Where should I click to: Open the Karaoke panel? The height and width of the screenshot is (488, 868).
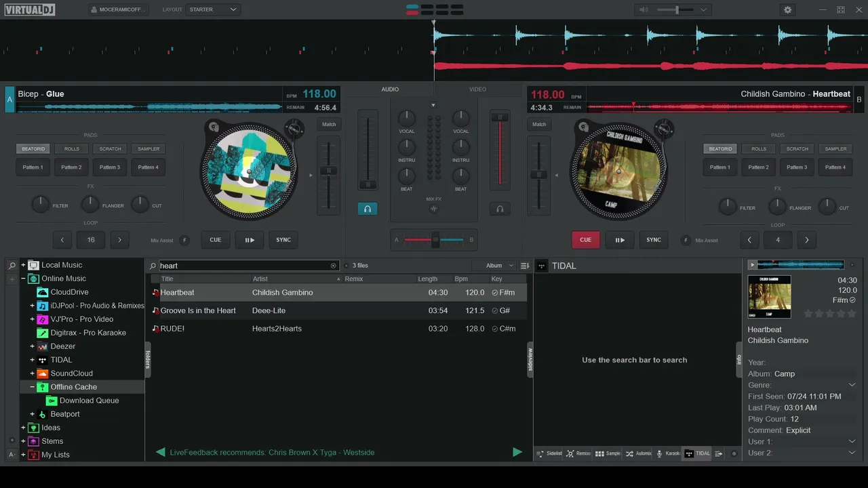(668, 453)
